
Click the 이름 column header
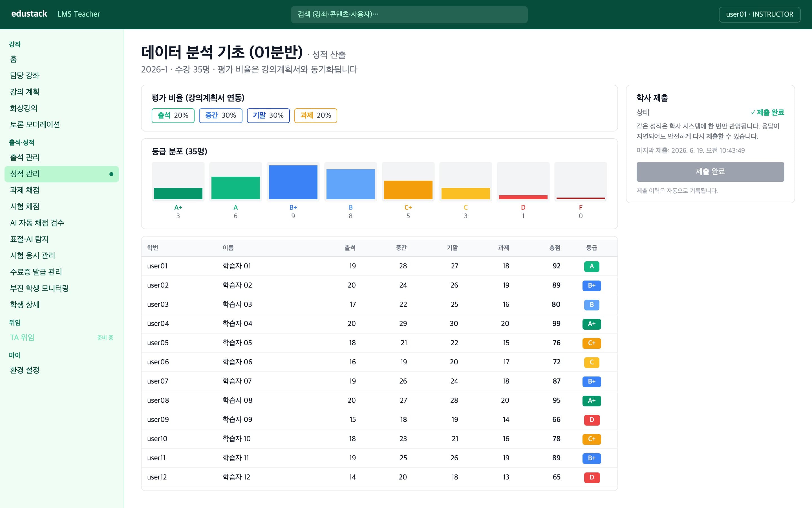[x=228, y=248]
